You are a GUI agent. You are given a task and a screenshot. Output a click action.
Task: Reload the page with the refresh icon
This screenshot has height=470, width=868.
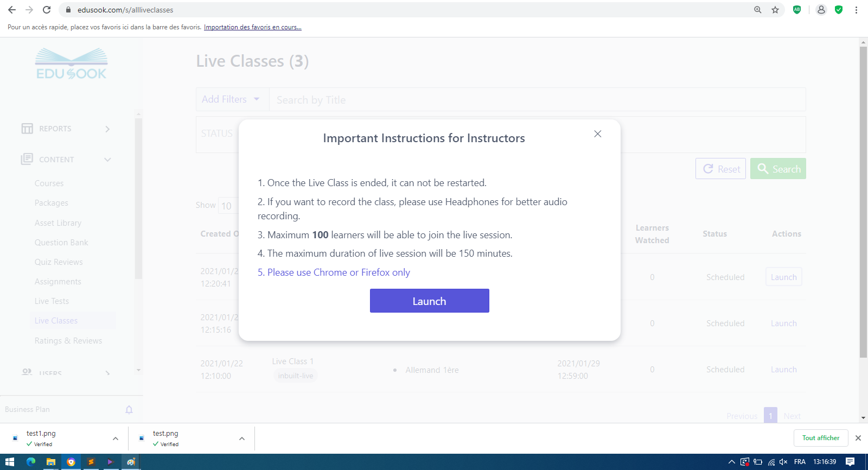(47, 10)
